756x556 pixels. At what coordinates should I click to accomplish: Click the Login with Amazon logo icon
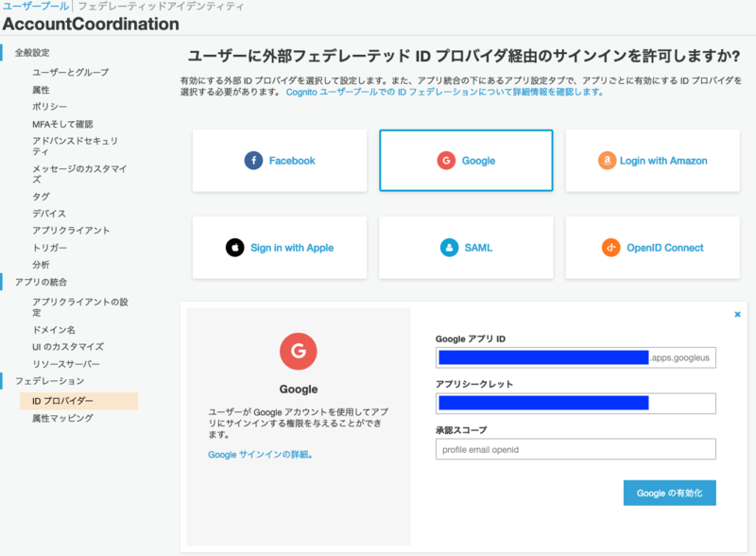point(607,161)
